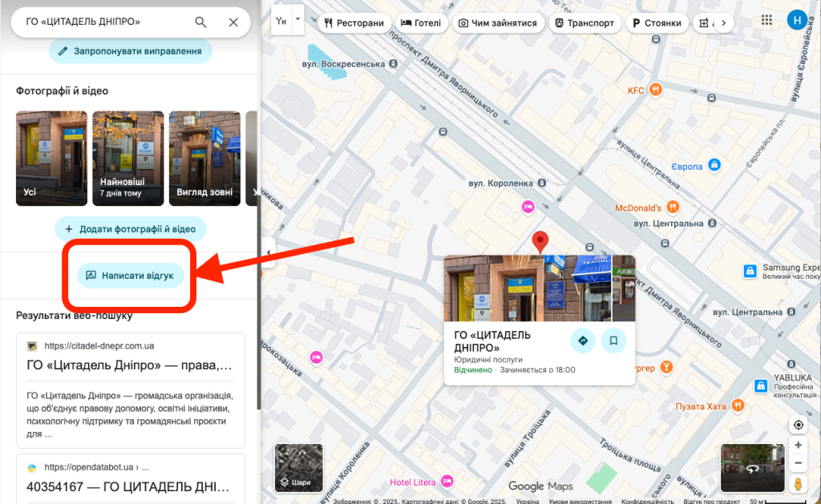Click the directions icon in place card
821x504 pixels.
pyautogui.click(x=583, y=341)
